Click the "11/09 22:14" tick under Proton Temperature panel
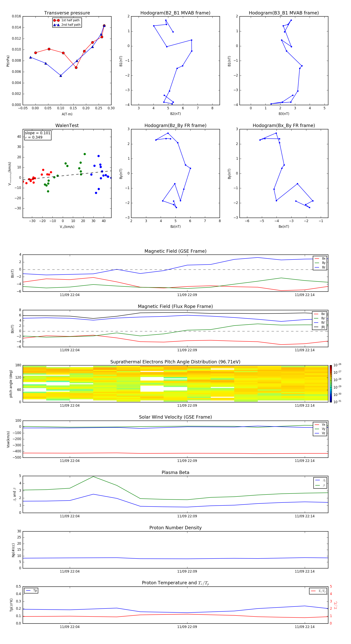The width and height of the screenshot is (351, 644). (305, 627)
